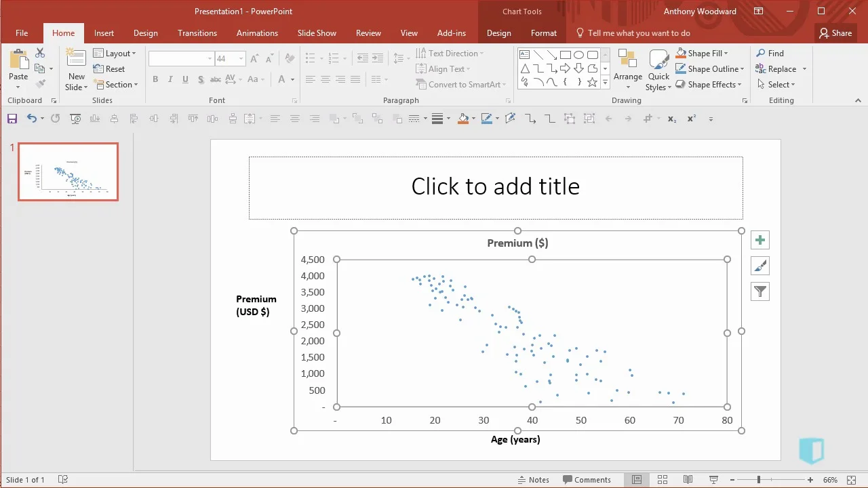This screenshot has height=488, width=868.
Task: Open the Chart Styles paintbrush button
Action: pos(760,266)
